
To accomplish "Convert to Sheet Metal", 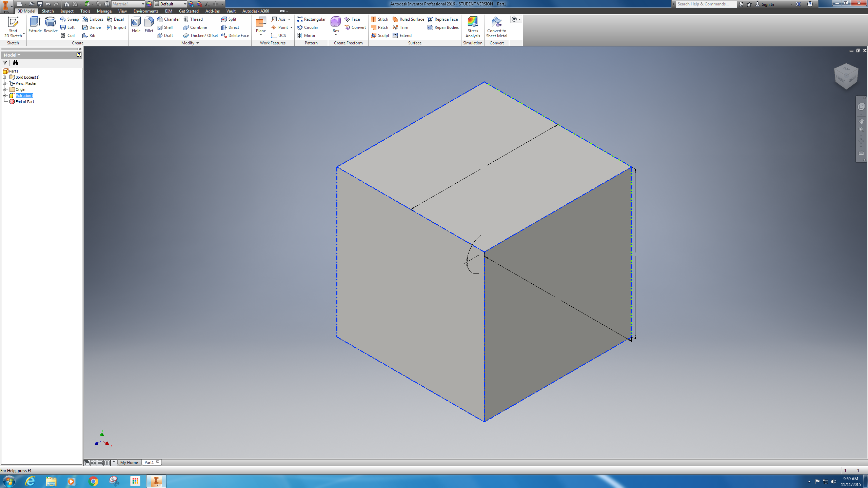I will [x=496, y=27].
